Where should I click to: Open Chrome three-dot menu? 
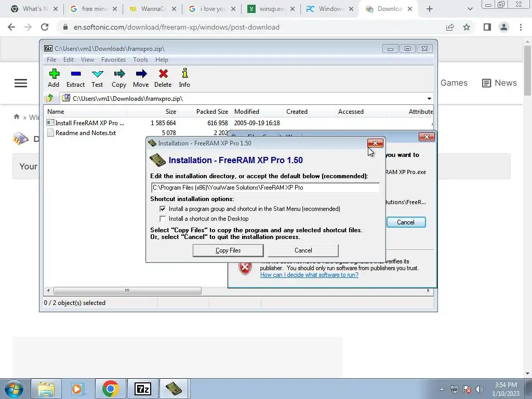point(521,27)
